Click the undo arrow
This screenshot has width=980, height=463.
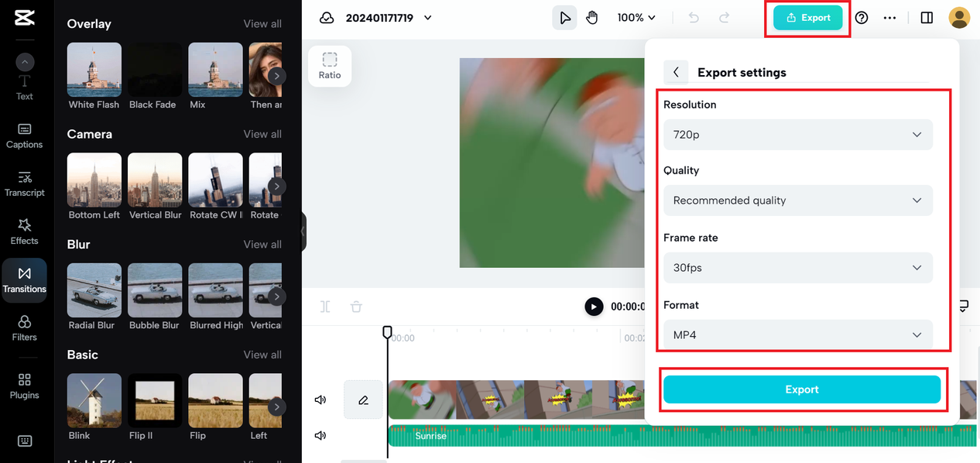coord(694,18)
